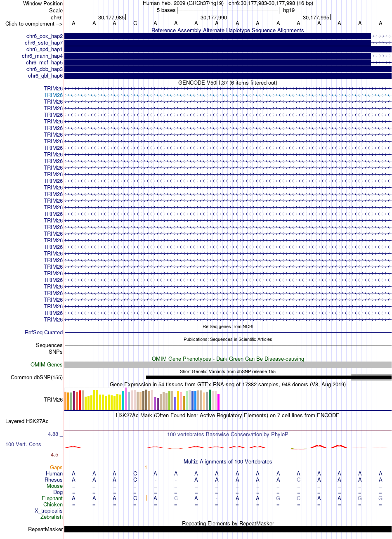
Task: Click the OMIM Gene Phenotypes track title
Action: pyautogui.click(x=228, y=359)
